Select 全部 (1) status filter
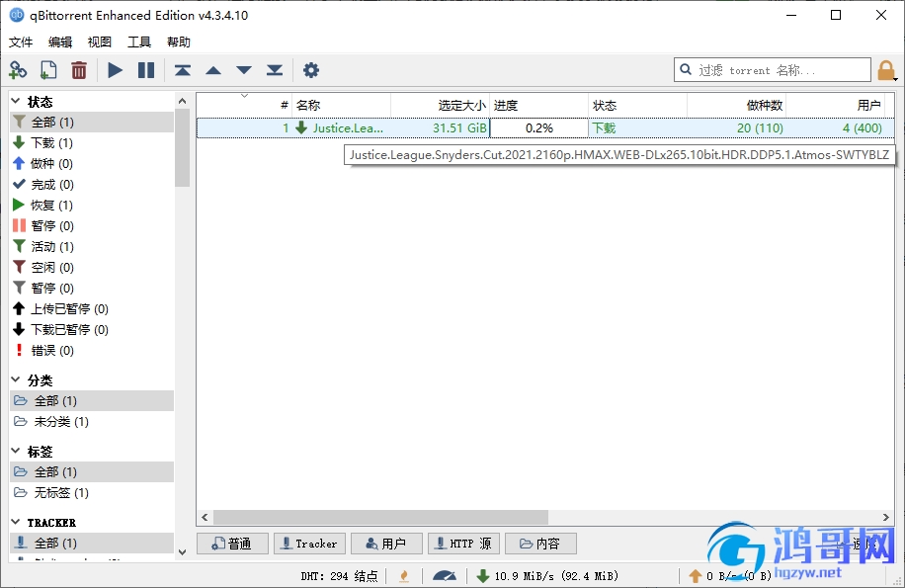The height and width of the screenshot is (588, 905). point(92,123)
